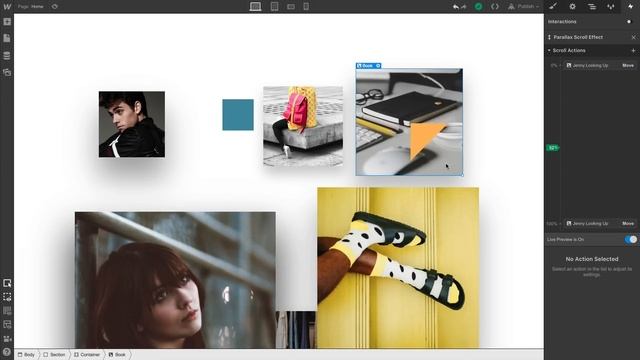This screenshot has height=360, width=640.
Task: Click the green saved status indicator
Action: 478,7
